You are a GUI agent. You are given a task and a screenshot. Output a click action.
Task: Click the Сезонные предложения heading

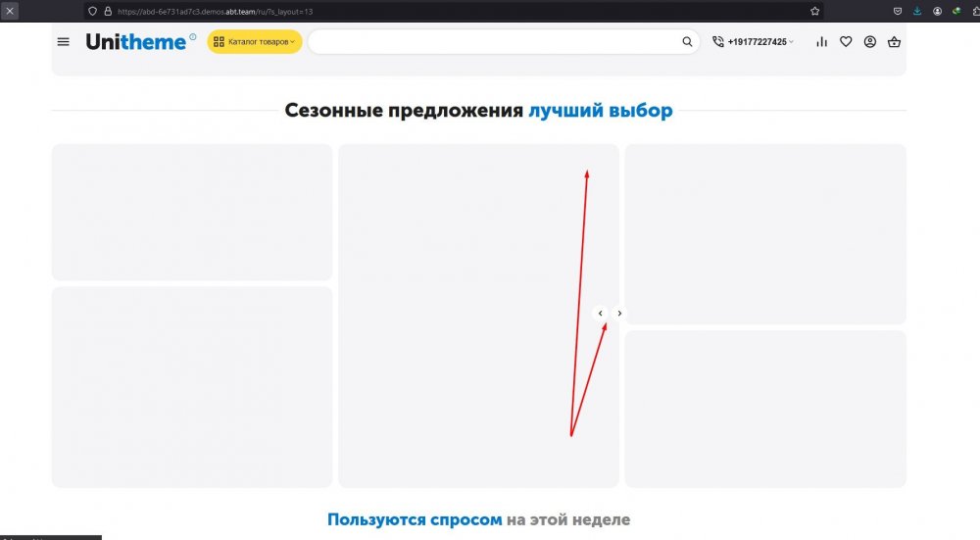479,110
